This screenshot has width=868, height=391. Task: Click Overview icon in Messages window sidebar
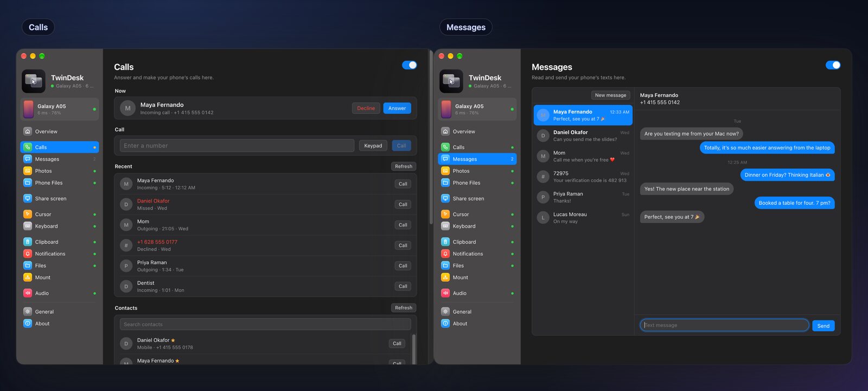(x=445, y=131)
